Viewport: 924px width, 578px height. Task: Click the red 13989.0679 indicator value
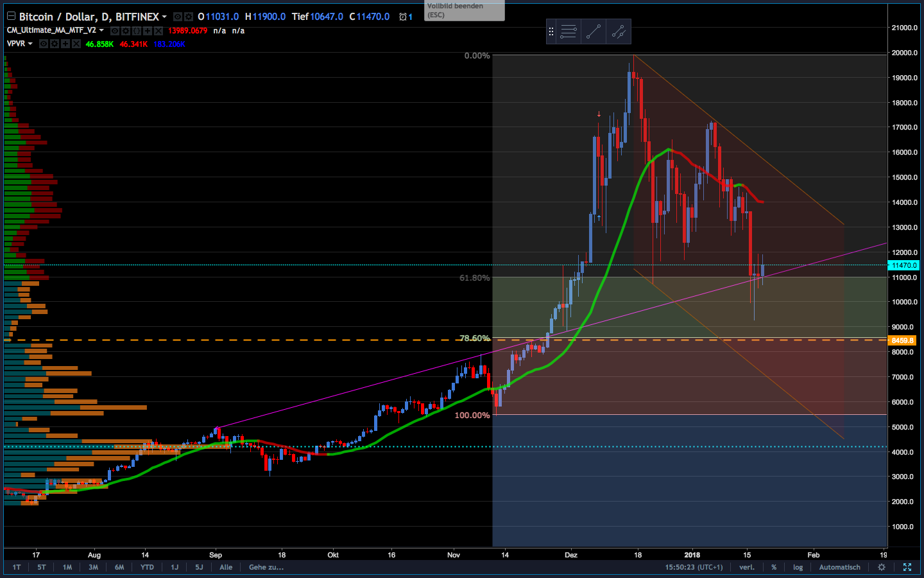187,31
